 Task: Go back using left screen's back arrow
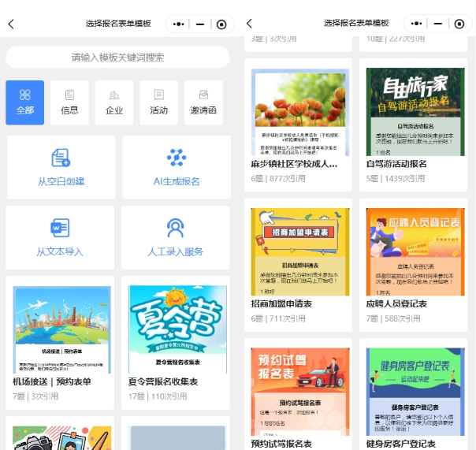point(11,24)
